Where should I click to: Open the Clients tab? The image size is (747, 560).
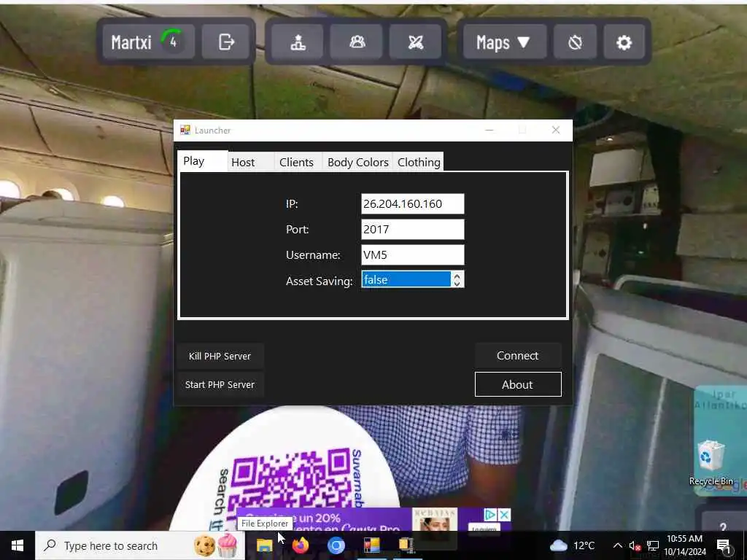(x=298, y=163)
